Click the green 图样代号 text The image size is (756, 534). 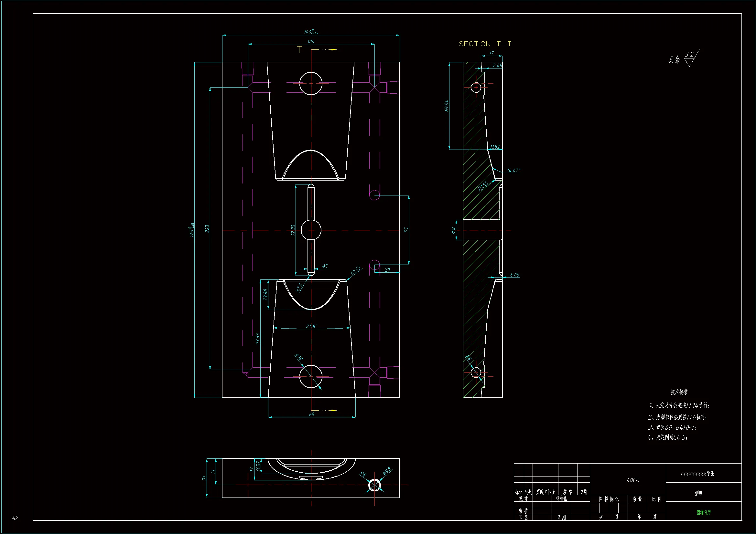(x=704, y=512)
